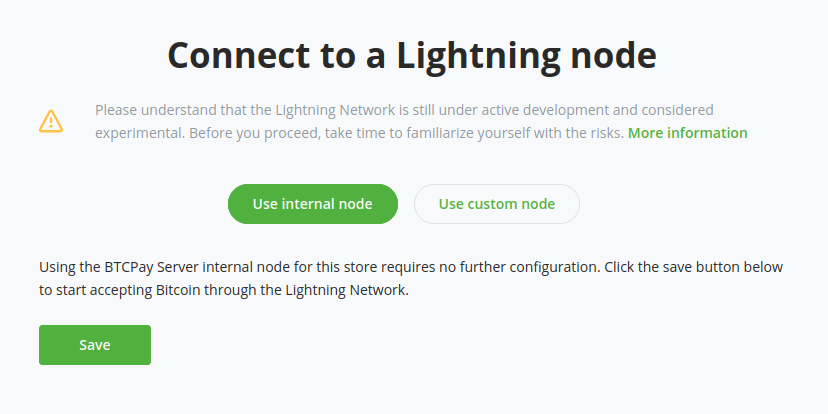Click the internal node description paragraph

pyautogui.click(x=410, y=279)
